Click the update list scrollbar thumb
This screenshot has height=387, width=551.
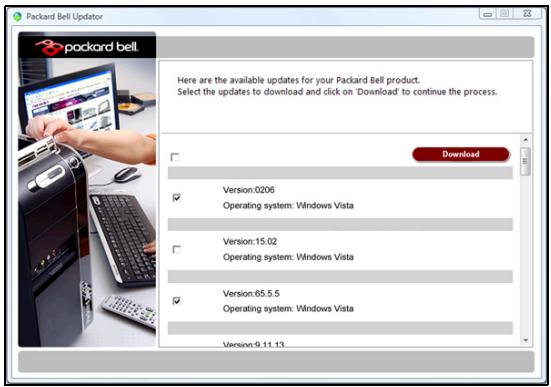point(525,161)
